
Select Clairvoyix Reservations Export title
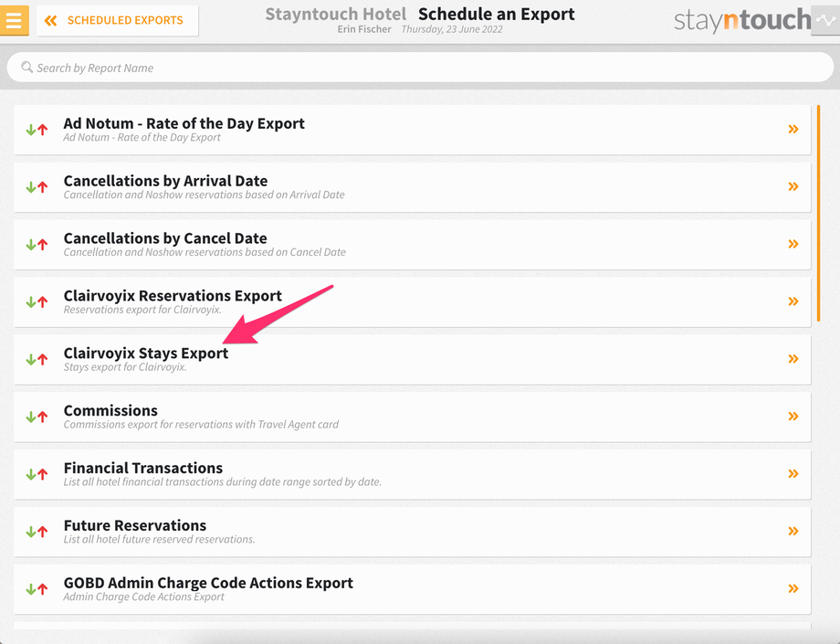click(173, 295)
